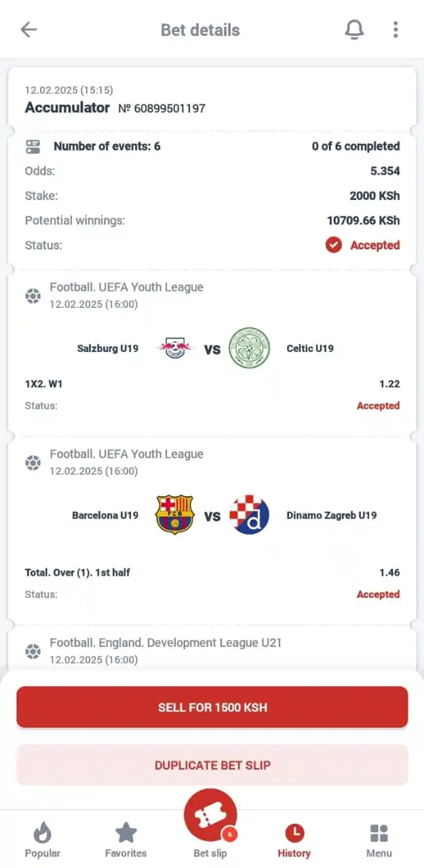424x868 pixels.
Task: Tap the Salzburg U19 team logo
Action: click(175, 349)
